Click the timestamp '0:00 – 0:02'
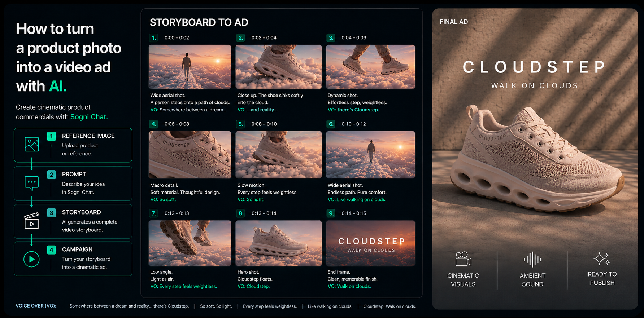Screen dimensions: 644x318 tap(177, 37)
